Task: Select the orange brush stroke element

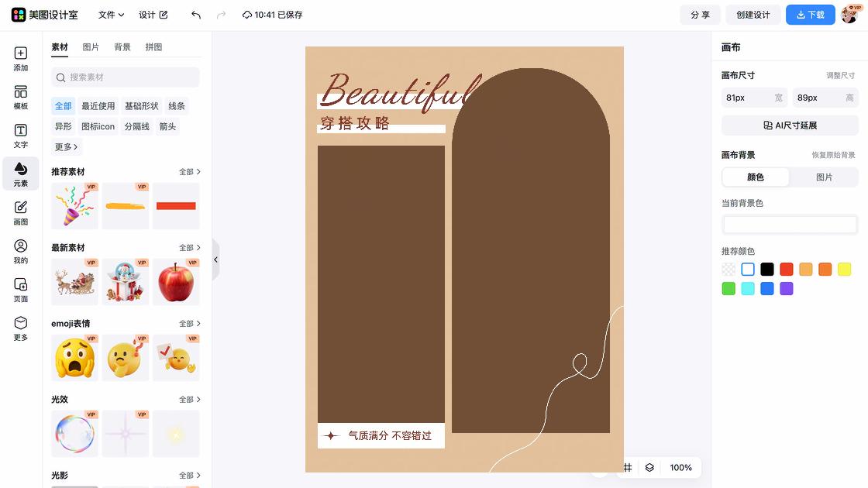Action: click(x=125, y=206)
